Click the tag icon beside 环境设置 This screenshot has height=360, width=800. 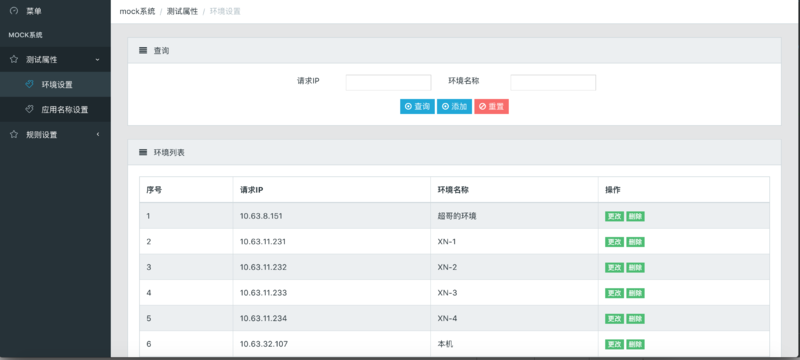[x=29, y=84]
